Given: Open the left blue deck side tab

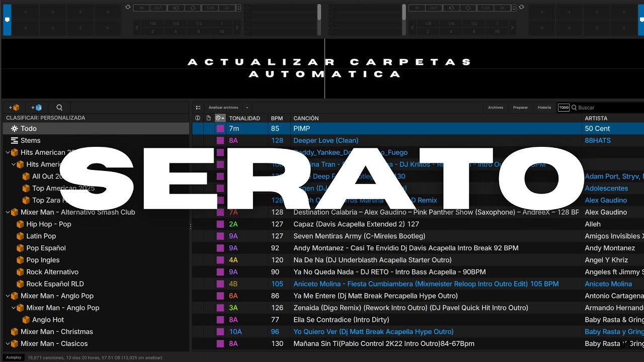Looking at the screenshot, I should pos(7,19).
